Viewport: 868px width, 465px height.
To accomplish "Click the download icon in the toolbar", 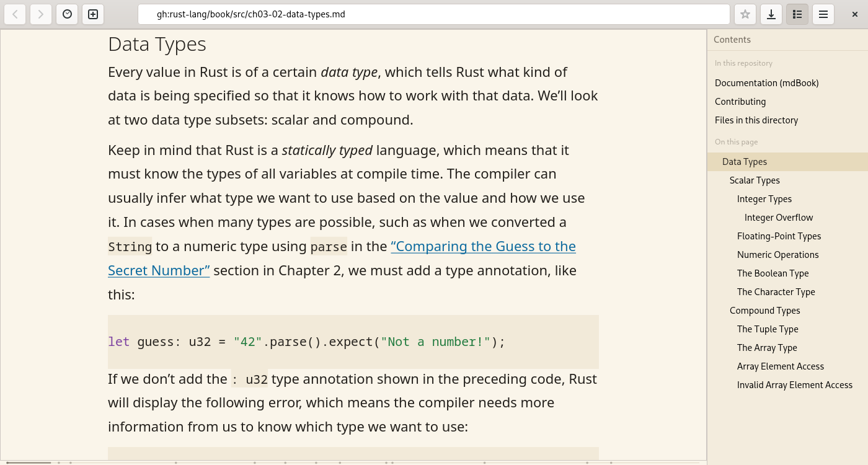I will [771, 14].
